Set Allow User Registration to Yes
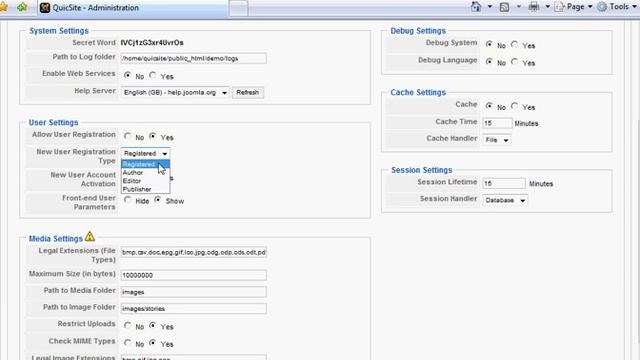Viewport: 640px width, 360px height. [x=153, y=136]
